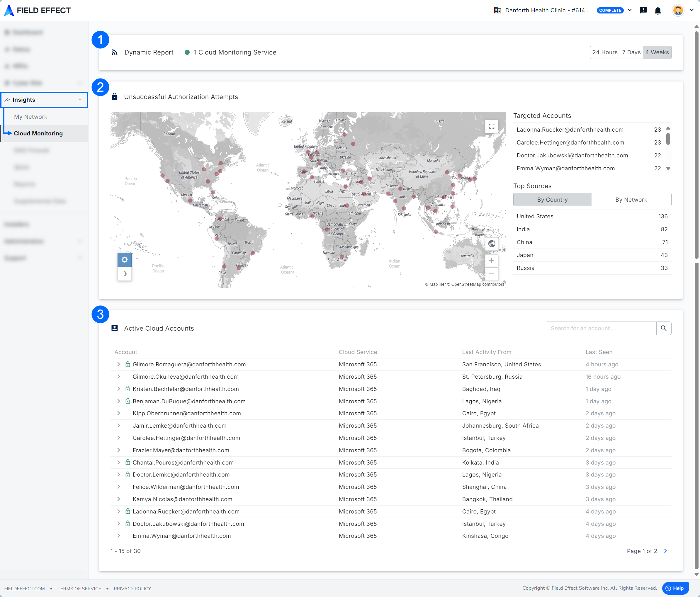
Task: Click the feedback announcement icon
Action: [643, 11]
